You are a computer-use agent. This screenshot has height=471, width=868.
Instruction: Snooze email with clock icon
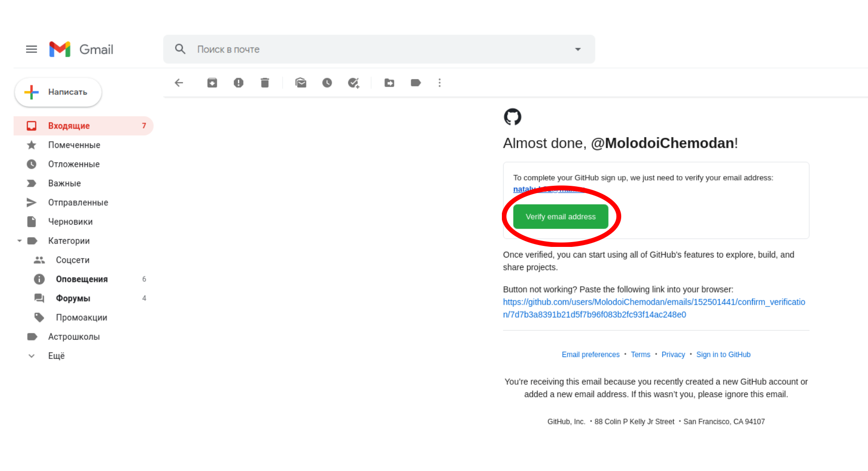[327, 83]
